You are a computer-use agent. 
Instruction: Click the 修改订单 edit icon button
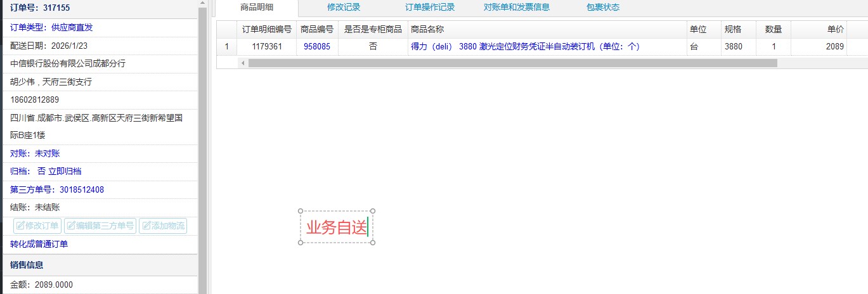tap(37, 226)
